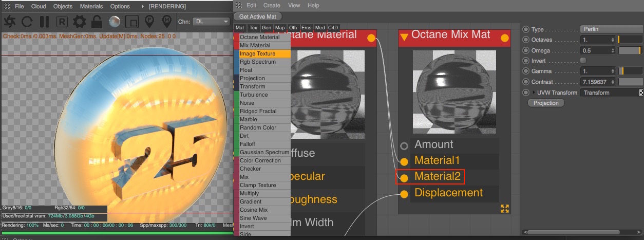Screen dimensions: 644x240
Task: Click the Gamma slider bar
Action: (630, 71)
